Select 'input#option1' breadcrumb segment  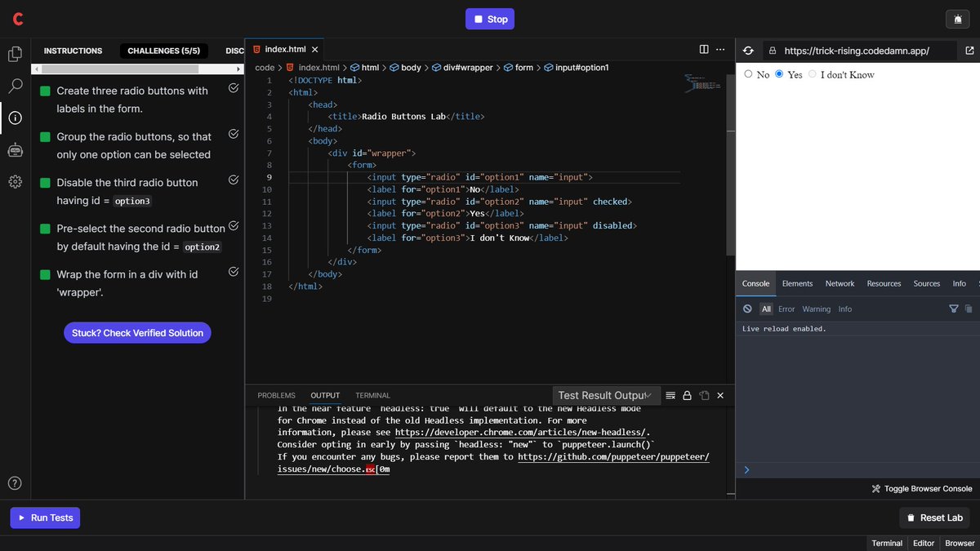(x=576, y=68)
